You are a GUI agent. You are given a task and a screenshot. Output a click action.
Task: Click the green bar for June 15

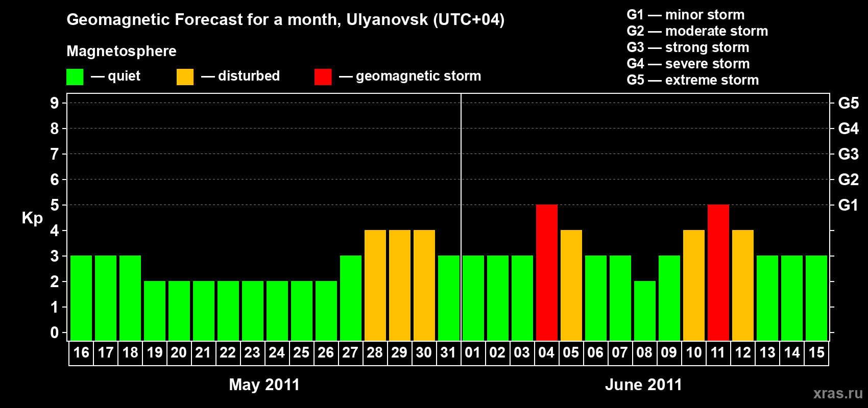click(816, 298)
